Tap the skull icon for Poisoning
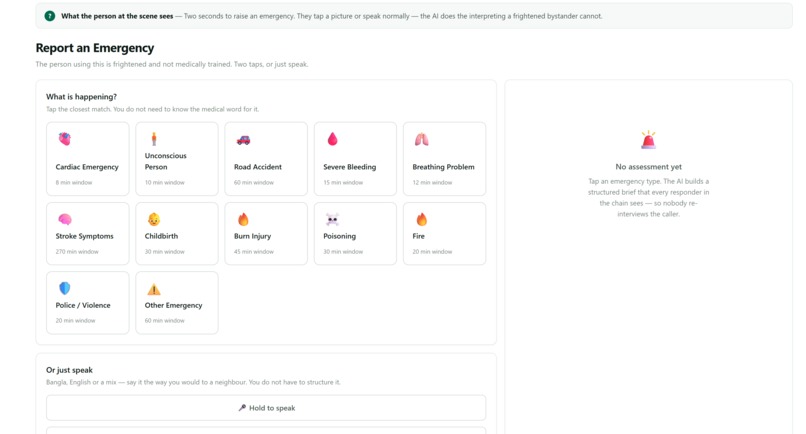Screen dimensions: 806x434 coord(333,220)
